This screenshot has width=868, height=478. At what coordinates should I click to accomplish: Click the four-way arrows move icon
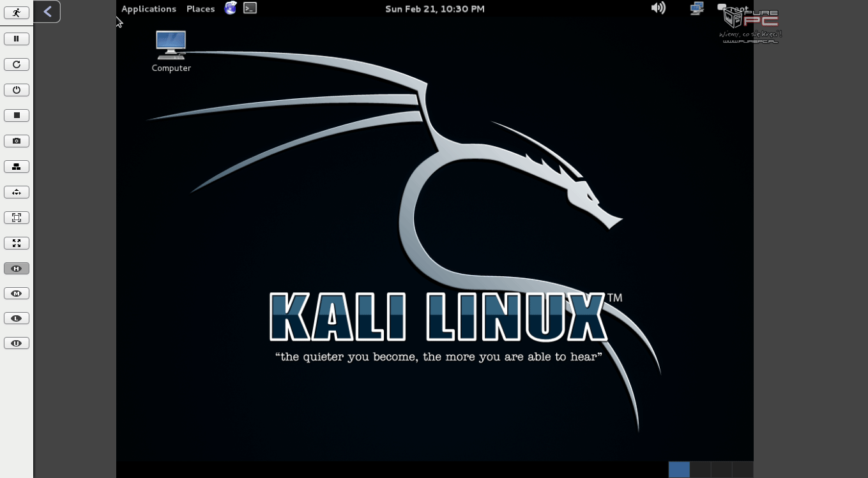click(x=17, y=191)
